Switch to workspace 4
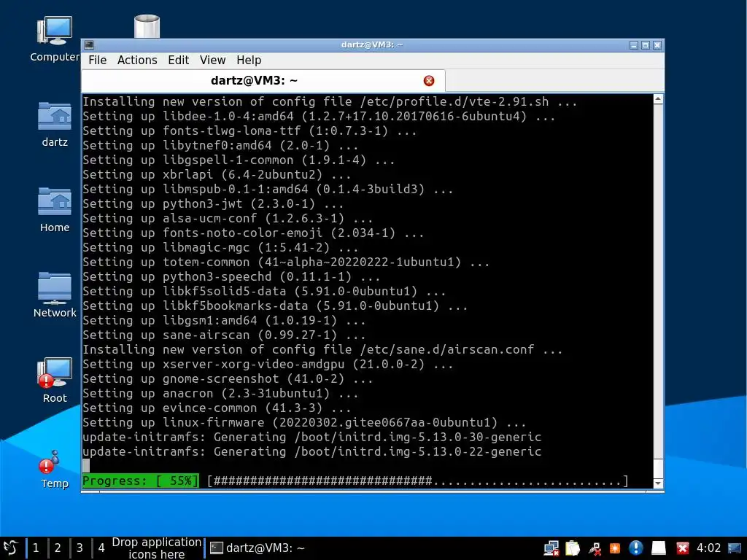Viewport: 747px width, 560px height. pyautogui.click(x=101, y=548)
